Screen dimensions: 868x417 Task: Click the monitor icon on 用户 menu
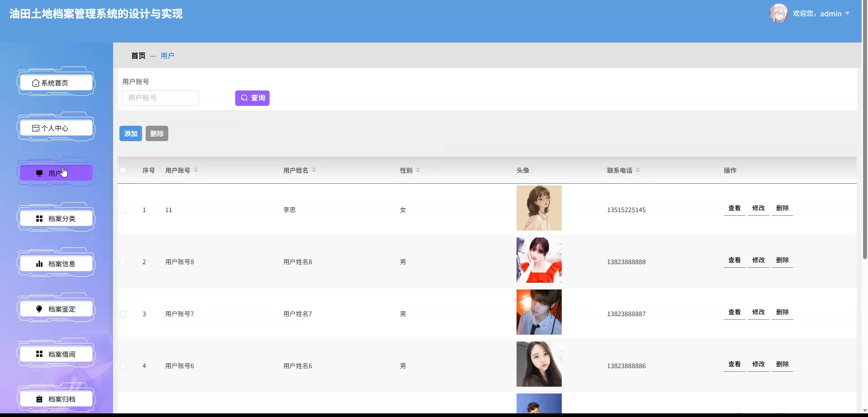click(x=39, y=173)
